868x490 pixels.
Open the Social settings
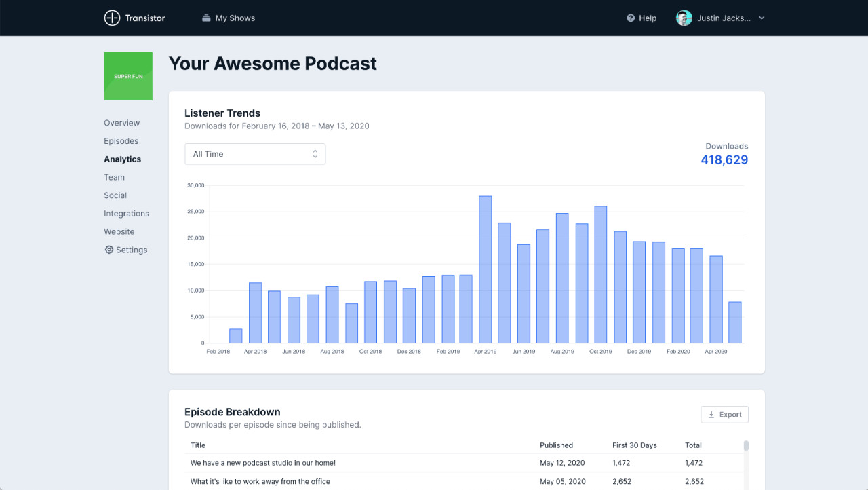tap(115, 195)
